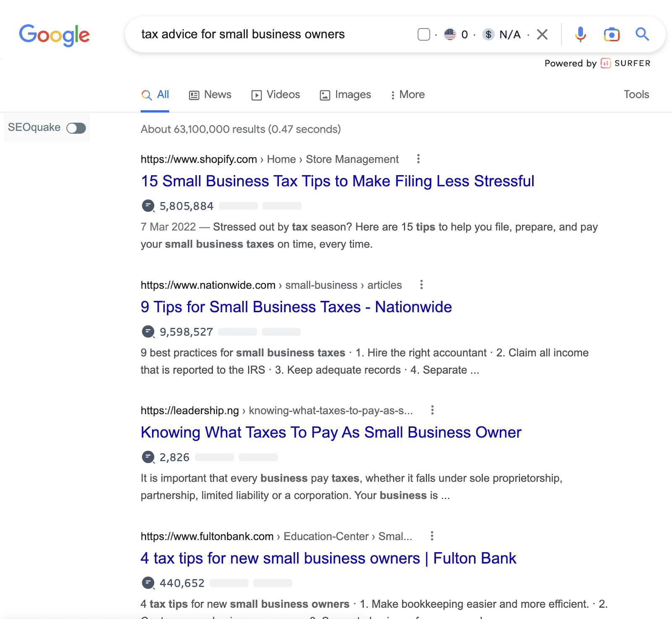The height and width of the screenshot is (619, 672).
Task: Switch to the News tab
Action: click(210, 95)
